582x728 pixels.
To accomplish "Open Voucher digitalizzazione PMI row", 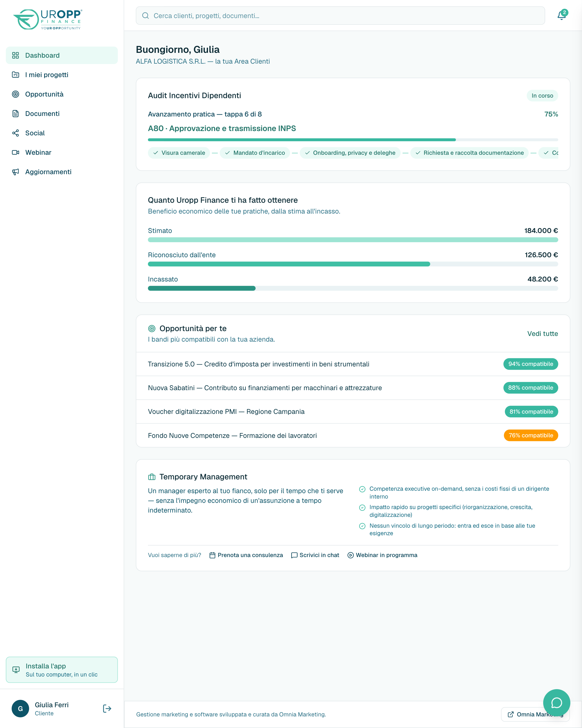I will click(353, 412).
